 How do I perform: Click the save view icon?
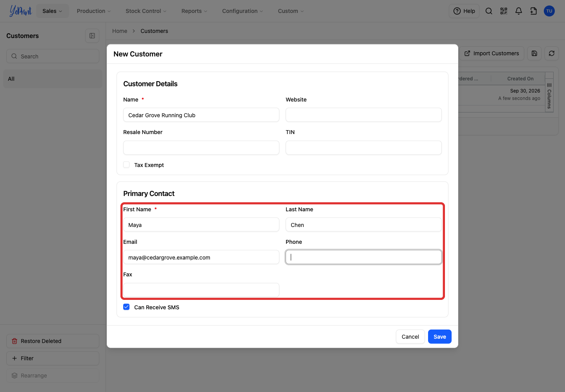point(534,53)
